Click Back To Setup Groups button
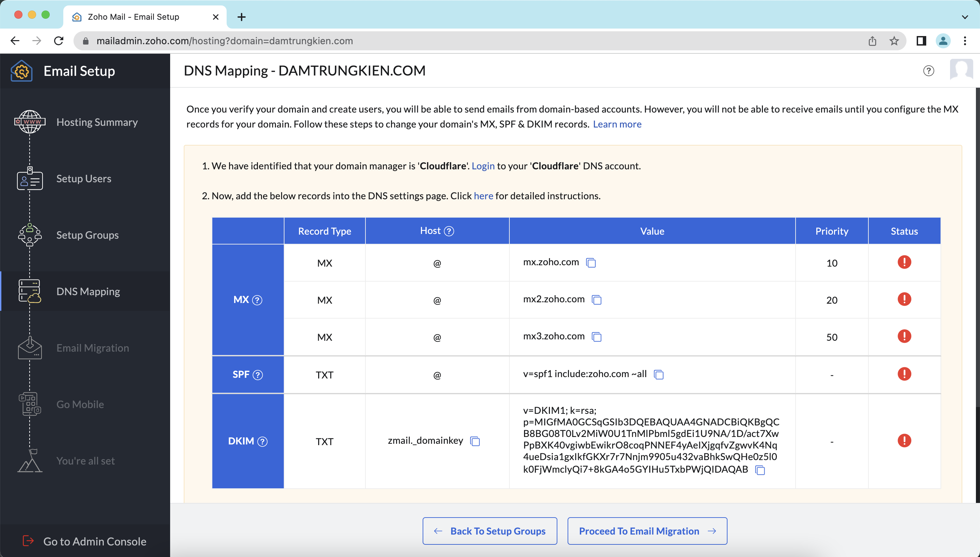The height and width of the screenshot is (557, 980). coord(490,531)
